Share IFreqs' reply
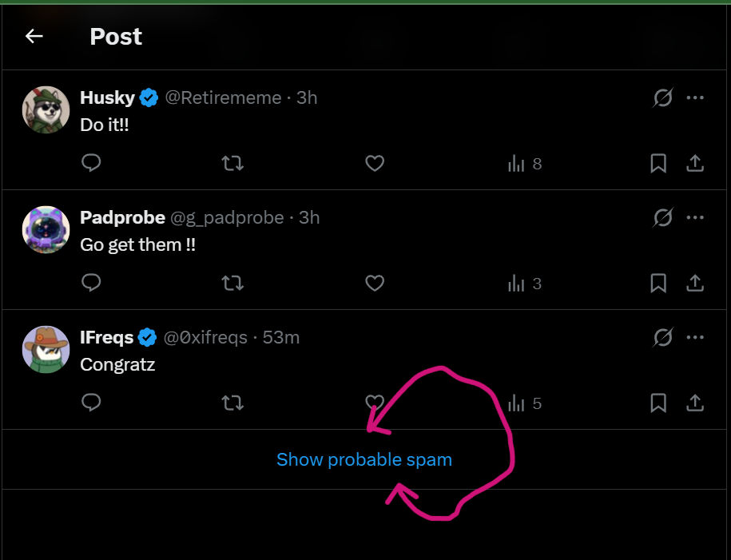Viewport: 731px width, 560px height. coord(694,403)
